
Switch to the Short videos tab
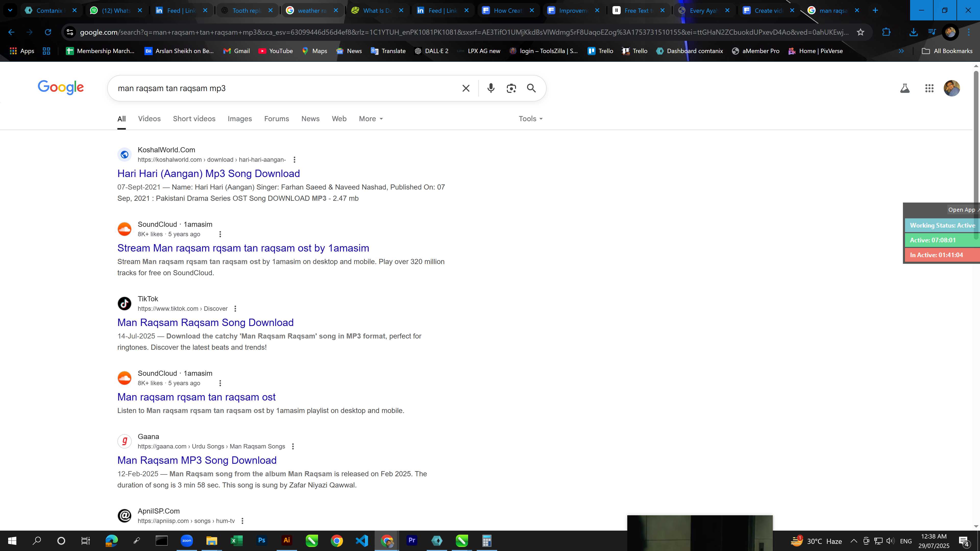[x=194, y=119]
